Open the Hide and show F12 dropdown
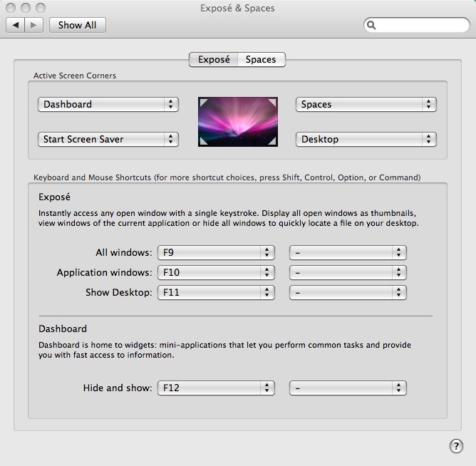 pyautogui.click(x=216, y=388)
